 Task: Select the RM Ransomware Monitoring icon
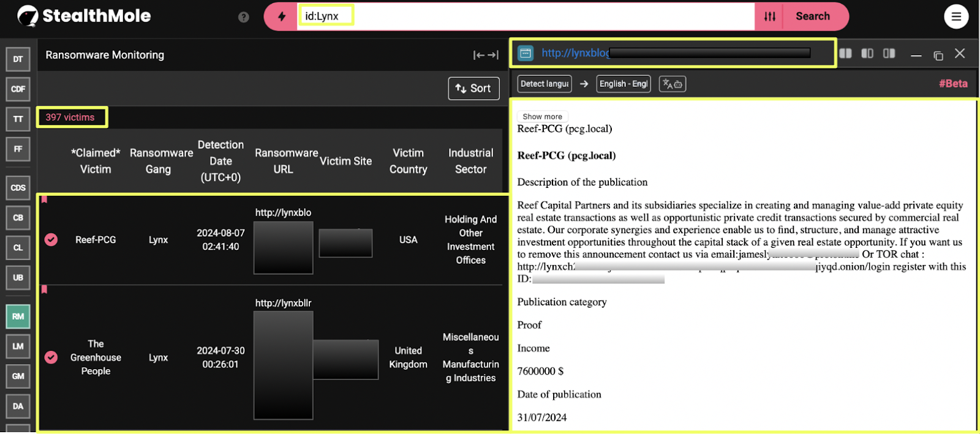point(18,316)
